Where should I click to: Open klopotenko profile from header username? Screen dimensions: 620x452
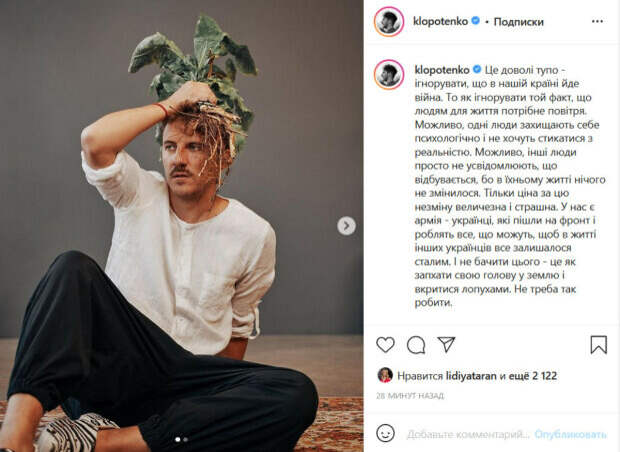click(x=440, y=21)
